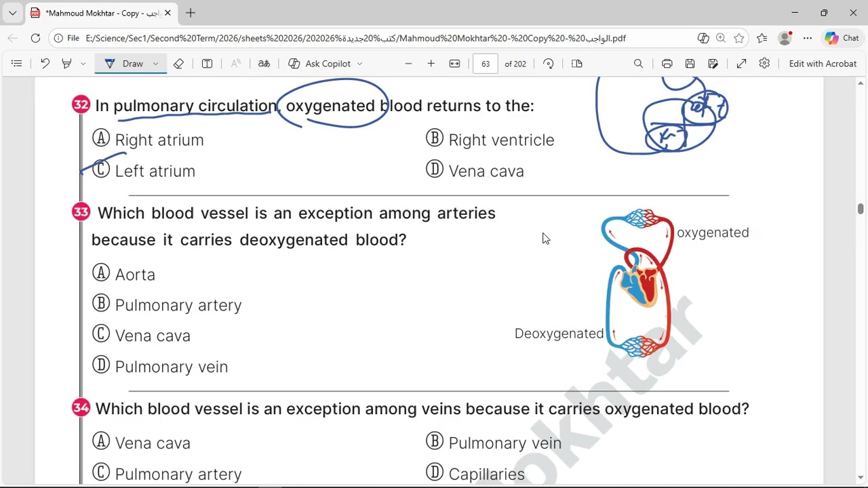Open the Ask Copilot dropdown arrow
Image resolution: width=868 pixels, height=488 pixels.
(359, 64)
